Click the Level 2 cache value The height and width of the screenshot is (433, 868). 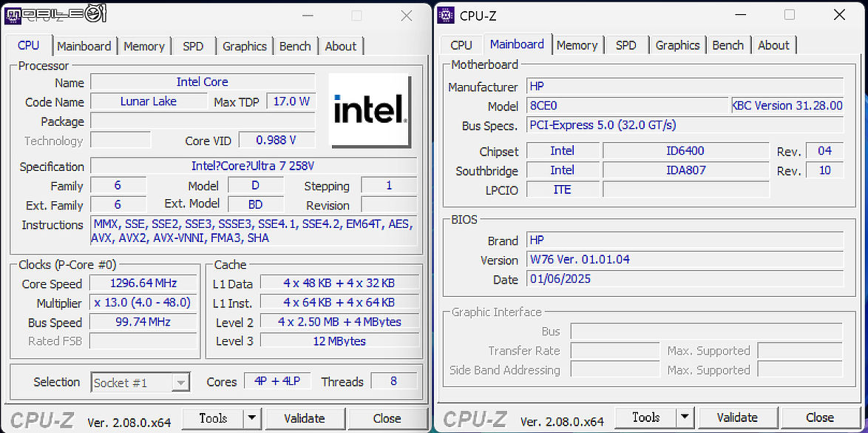pyautogui.click(x=339, y=322)
